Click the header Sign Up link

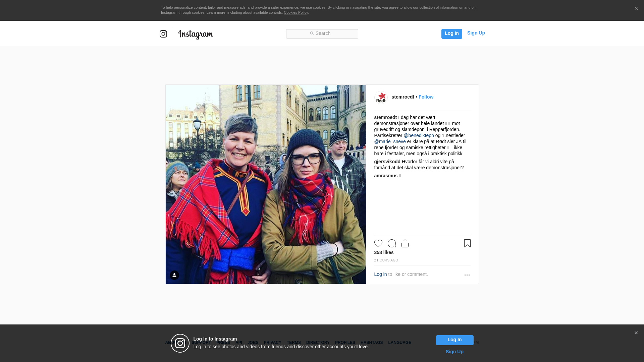tap(476, 33)
